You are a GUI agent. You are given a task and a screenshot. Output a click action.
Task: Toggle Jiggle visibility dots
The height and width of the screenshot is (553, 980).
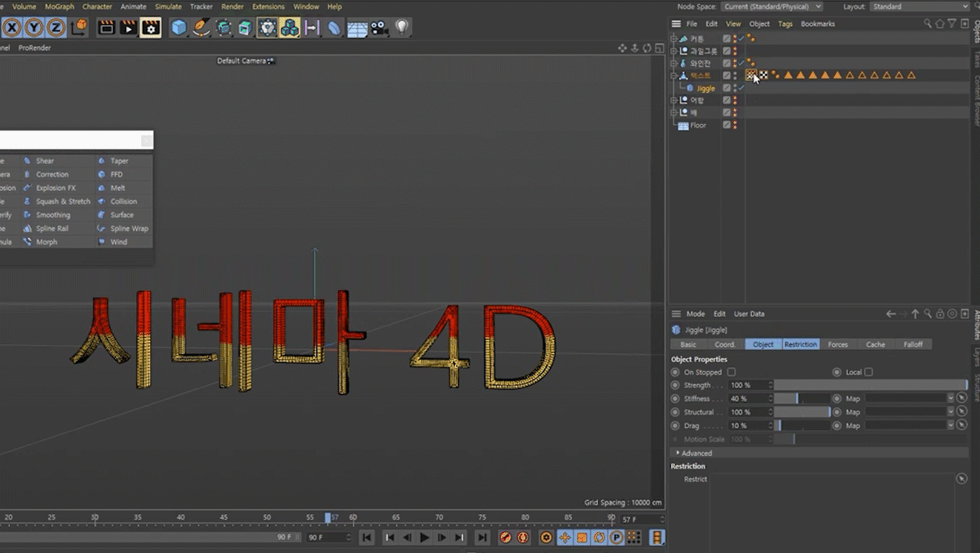[x=735, y=88]
